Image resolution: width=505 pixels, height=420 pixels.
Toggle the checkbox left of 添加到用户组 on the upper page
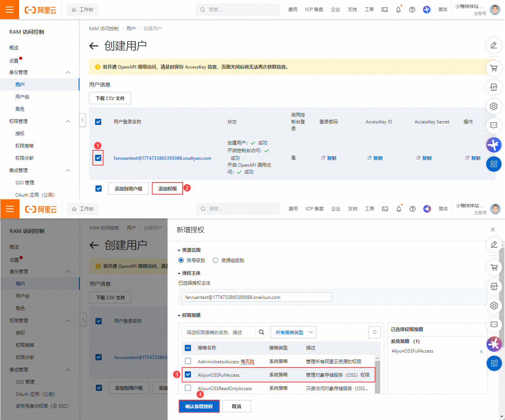99,189
